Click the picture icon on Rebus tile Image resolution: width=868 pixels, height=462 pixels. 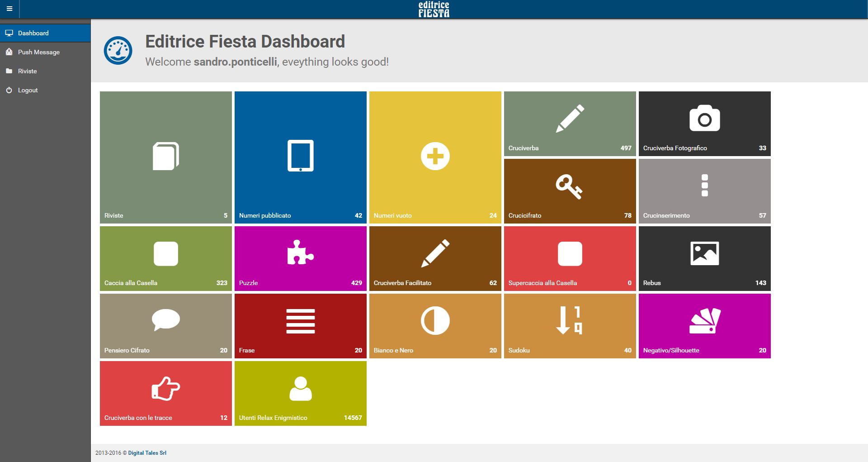[x=705, y=253]
